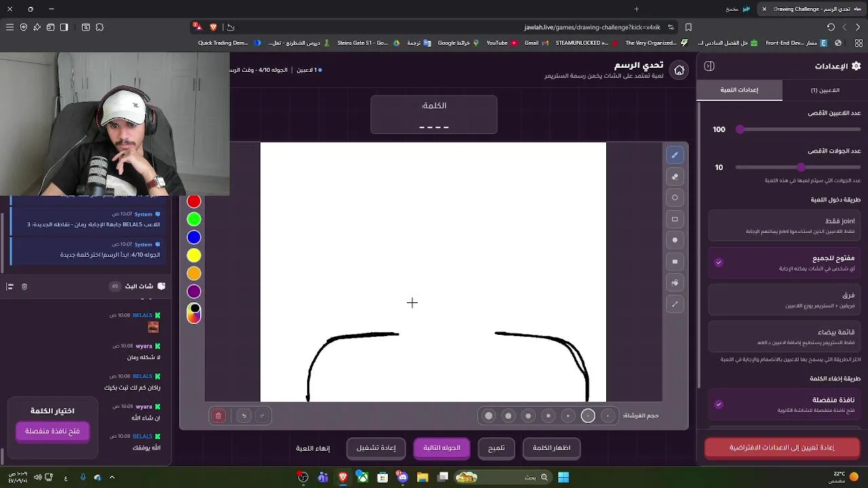Pick the blue color swatch
The width and height of the screenshot is (868, 488).
coord(194,237)
